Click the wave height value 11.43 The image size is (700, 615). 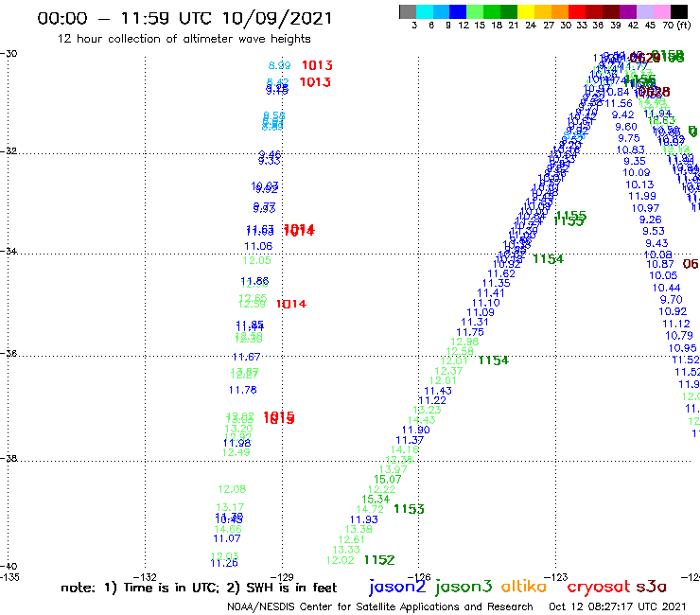tap(438, 391)
